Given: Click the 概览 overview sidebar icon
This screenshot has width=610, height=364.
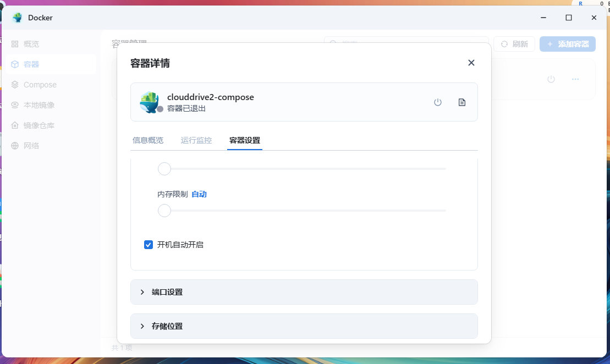Looking at the screenshot, I should point(15,44).
